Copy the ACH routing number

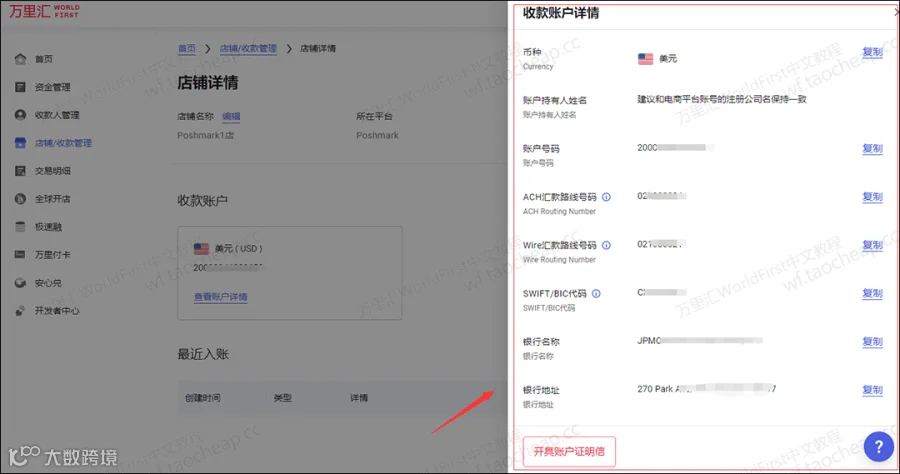coord(872,196)
